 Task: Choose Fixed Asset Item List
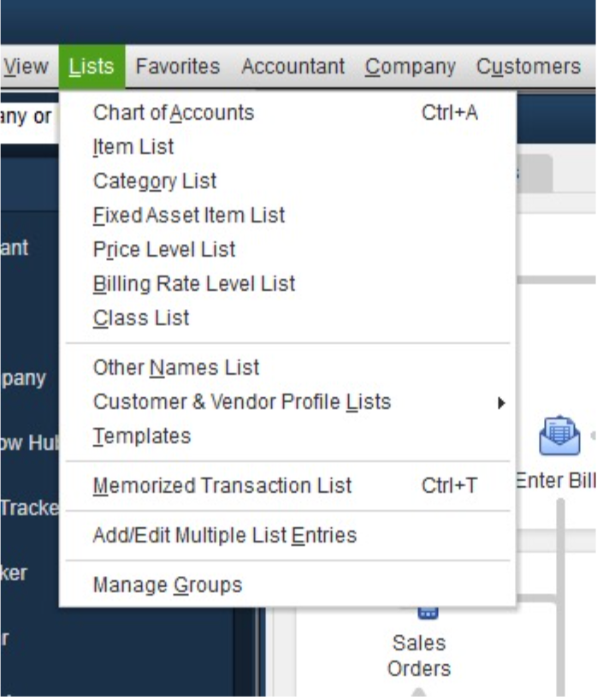pyautogui.click(x=287, y=215)
